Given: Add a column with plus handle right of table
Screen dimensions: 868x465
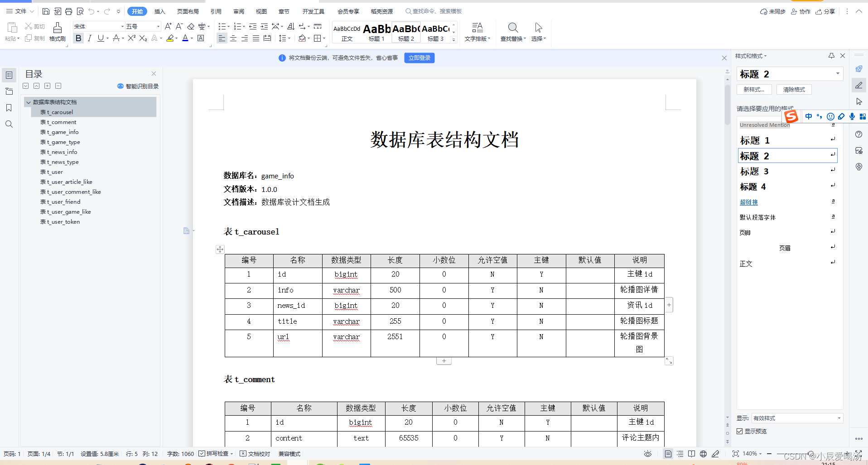Looking at the screenshot, I should pyautogui.click(x=669, y=305).
